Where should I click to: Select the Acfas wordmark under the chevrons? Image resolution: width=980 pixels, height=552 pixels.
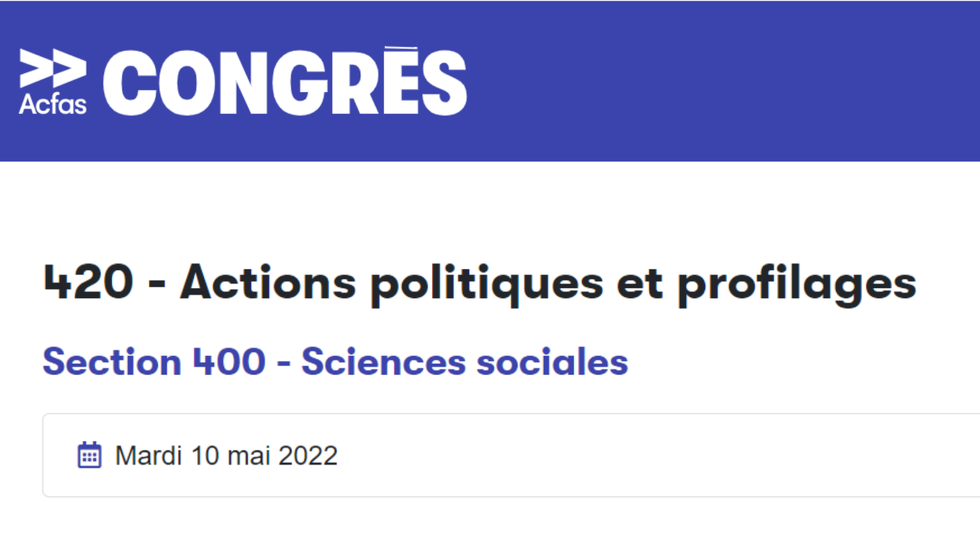(53, 103)
